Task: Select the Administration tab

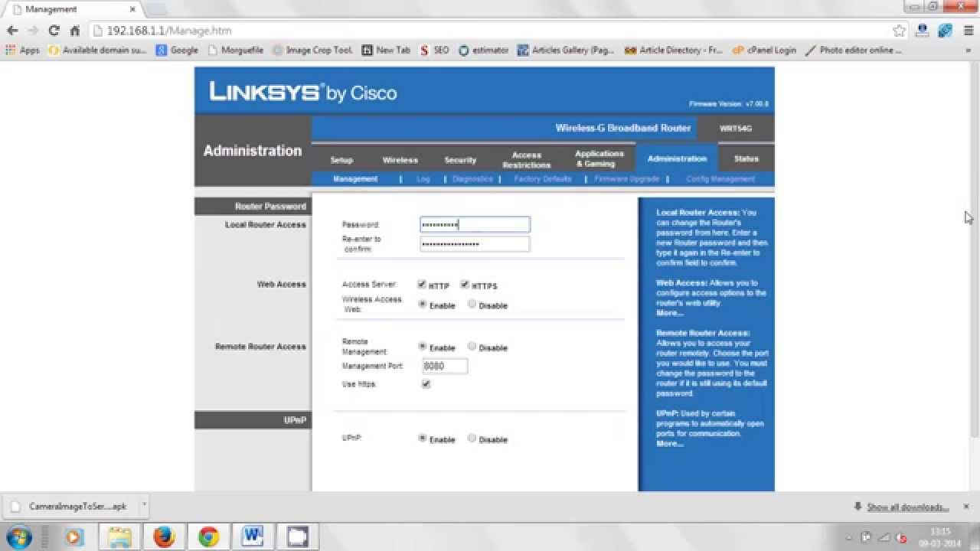Action: point(677,158)
